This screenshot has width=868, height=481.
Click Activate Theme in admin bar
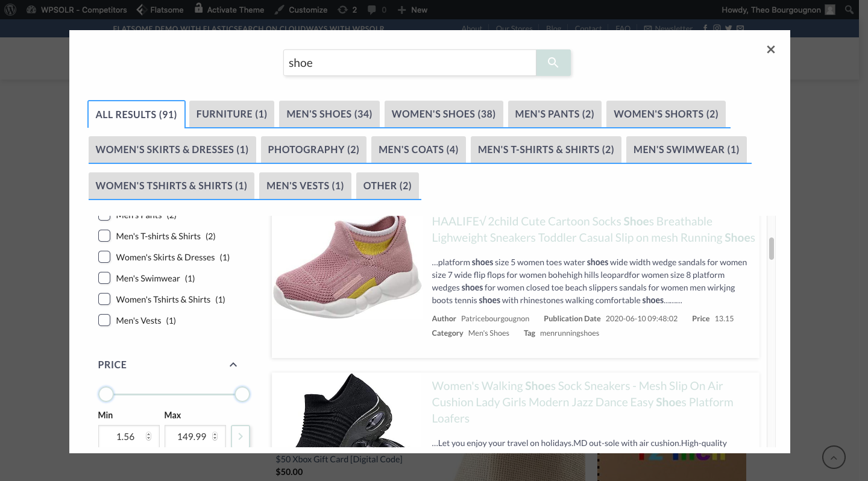(x=229, y=10)
